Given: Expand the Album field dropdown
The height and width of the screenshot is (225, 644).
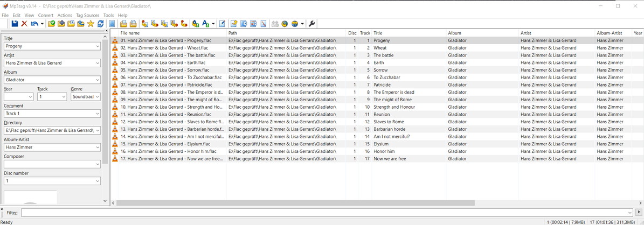Looking at the screenshot, I should 98,80.
